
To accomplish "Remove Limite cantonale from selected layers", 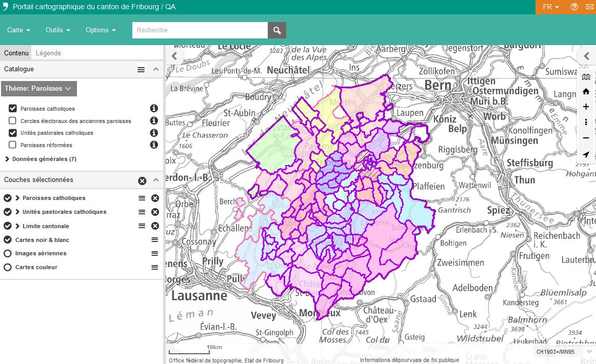I will (155, 226).
